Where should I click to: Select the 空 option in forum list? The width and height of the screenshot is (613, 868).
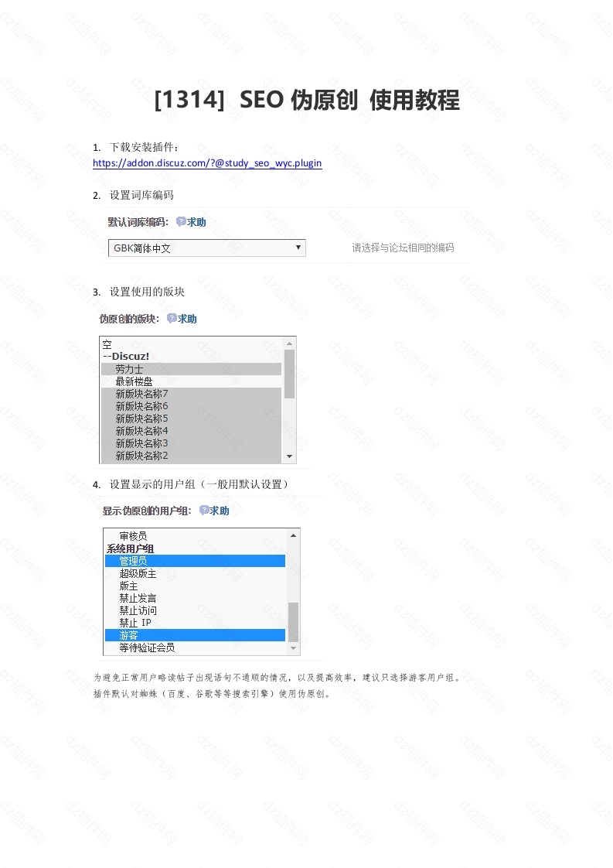coord(107,344)
